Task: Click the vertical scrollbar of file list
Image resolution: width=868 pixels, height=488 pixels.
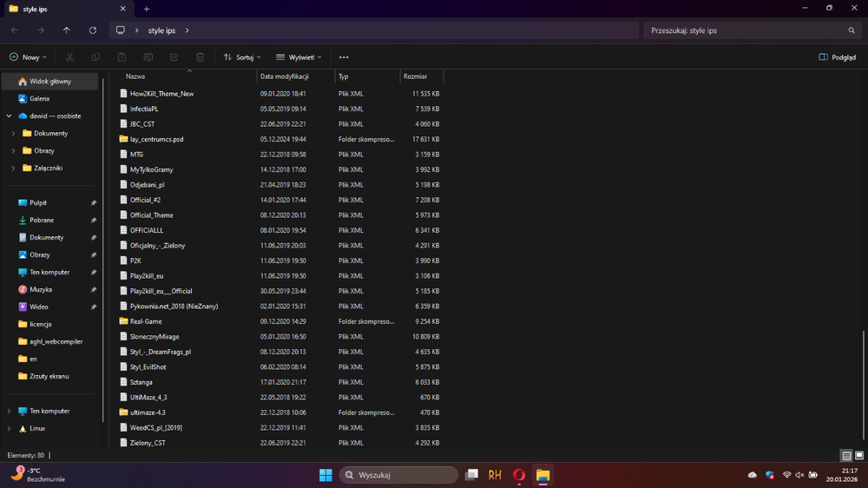Action: [x=863, y=382]
